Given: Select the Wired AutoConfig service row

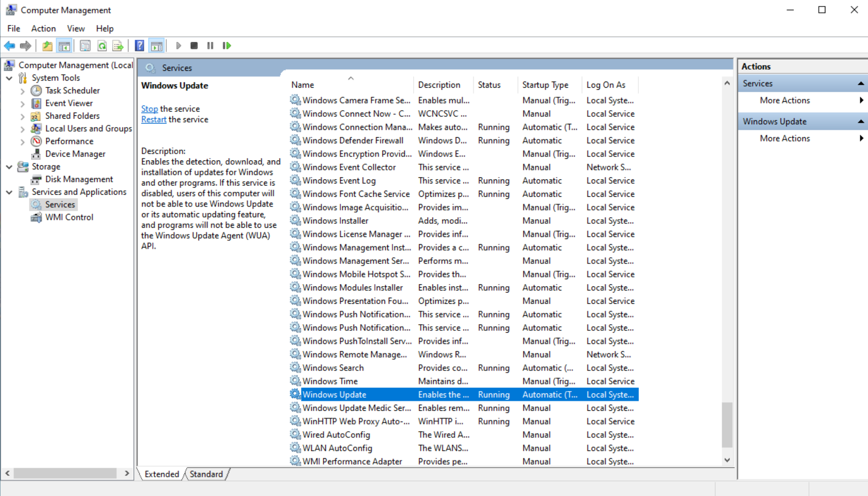Looking at the screenshot, I should coord(463,434).
